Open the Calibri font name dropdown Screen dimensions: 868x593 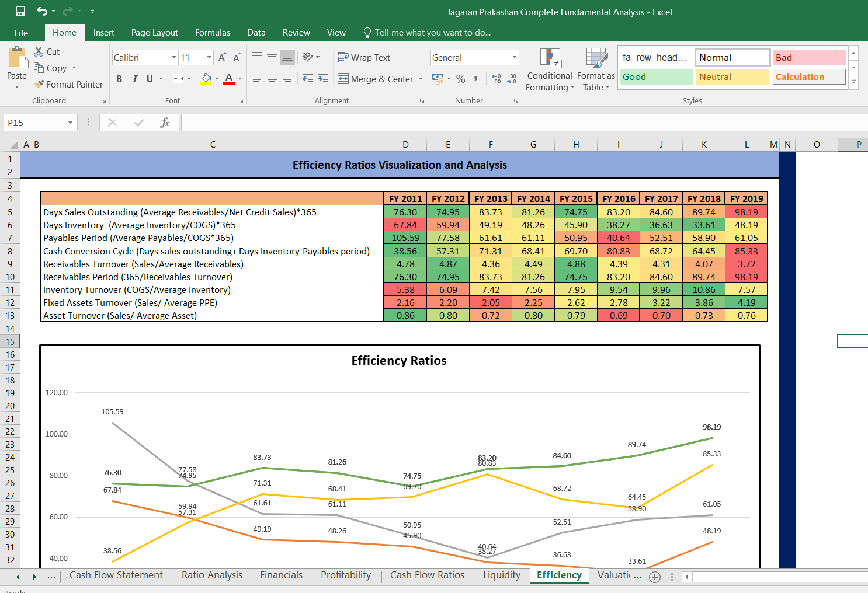coord(174,57)
